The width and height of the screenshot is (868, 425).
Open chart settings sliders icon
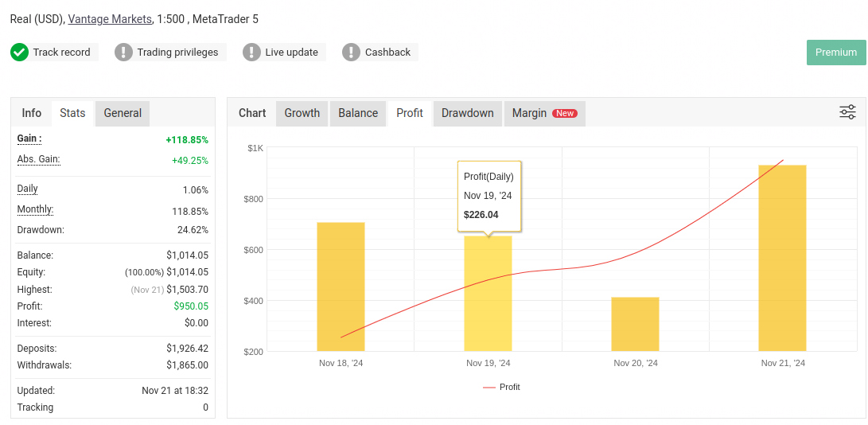847,112
